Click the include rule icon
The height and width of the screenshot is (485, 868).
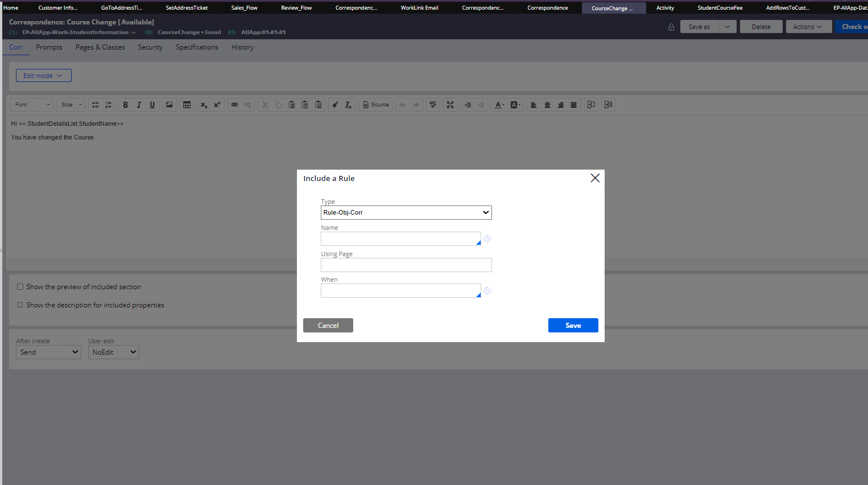608,105
